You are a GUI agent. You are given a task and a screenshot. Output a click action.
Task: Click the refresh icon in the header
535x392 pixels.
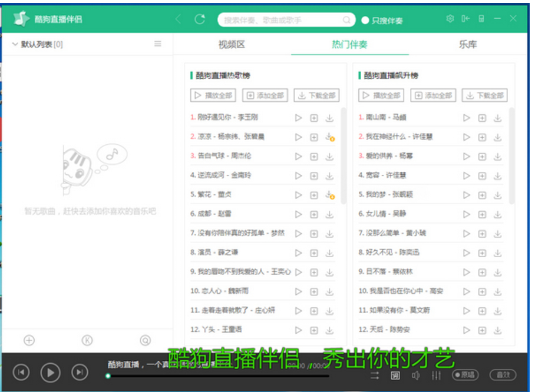coord(200,19)
